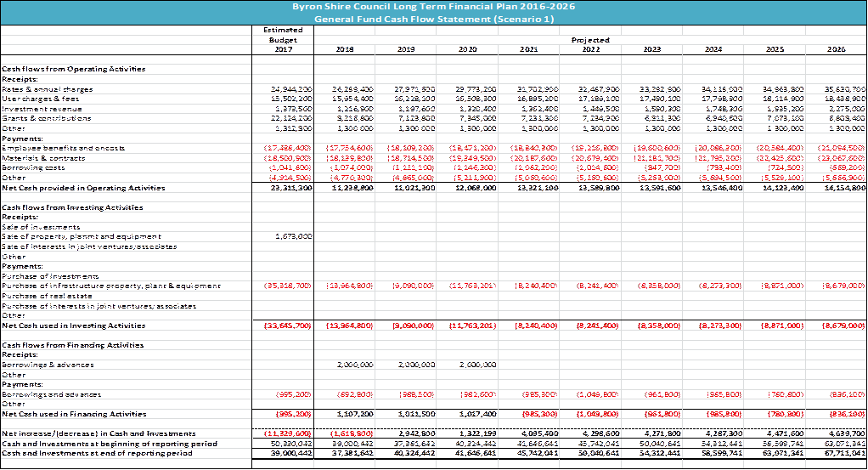This screenshot has height=470, width=868.
Task: Click 'Sale of property, plant and equipment' label
Action: tap(82, 236)
